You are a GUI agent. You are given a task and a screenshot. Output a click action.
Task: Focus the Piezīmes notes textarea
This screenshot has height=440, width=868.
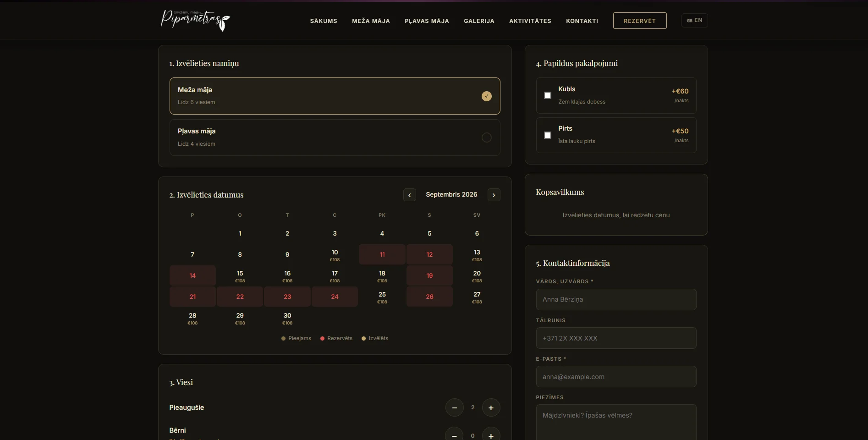pos(616,422)
